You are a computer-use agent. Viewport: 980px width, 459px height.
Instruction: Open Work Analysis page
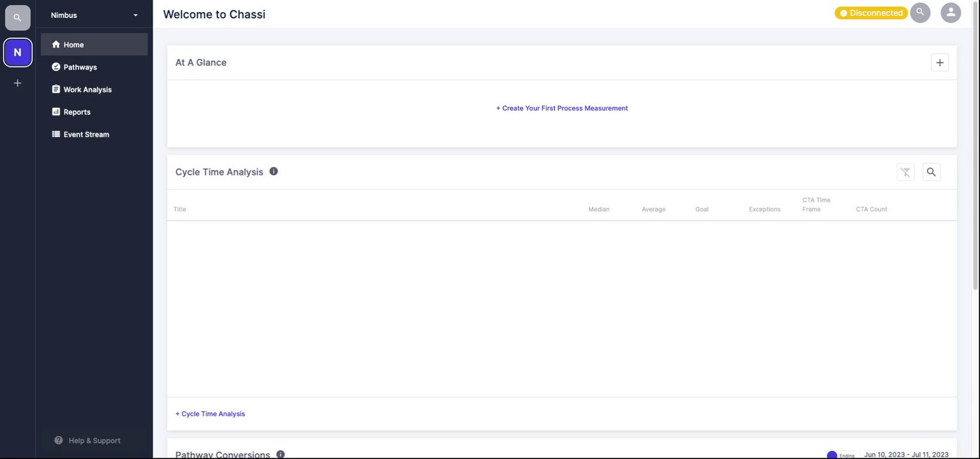pos(94,89)
